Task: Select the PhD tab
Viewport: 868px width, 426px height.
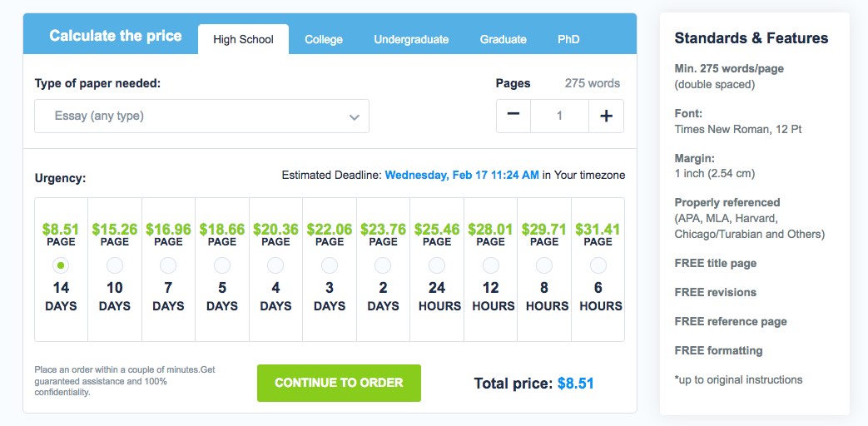Action: (568, 39)
